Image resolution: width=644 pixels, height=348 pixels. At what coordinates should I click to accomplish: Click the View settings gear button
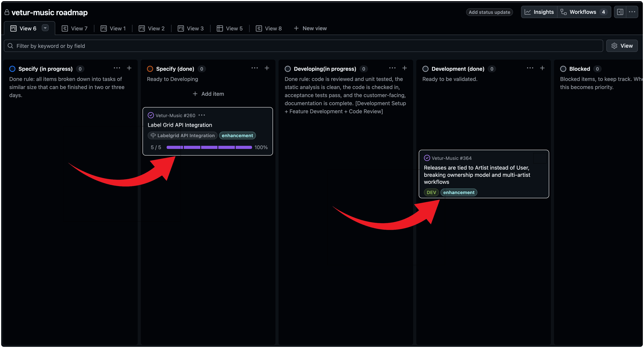(622, 46)
